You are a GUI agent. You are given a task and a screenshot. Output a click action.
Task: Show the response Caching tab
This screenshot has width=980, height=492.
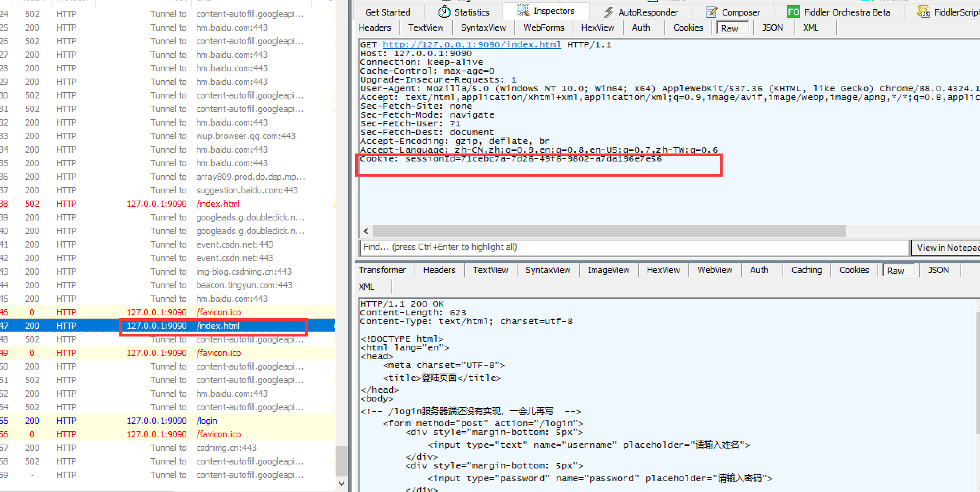click(806, 270)
